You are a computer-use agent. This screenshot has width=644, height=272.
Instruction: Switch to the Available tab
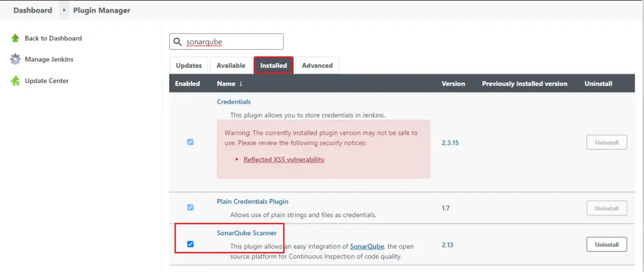(x=231, y=65)
